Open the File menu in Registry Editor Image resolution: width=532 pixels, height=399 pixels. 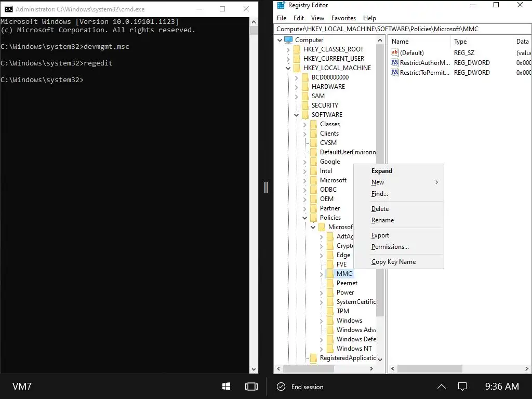[282, 18]
